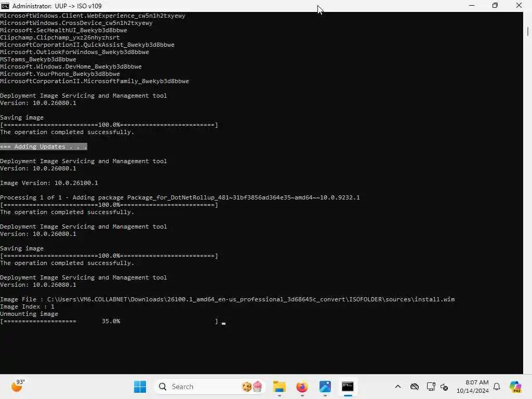This screenshot has height=399, width=532.
Task: Open the clock showing 8:07 AM
Action: pos(473,387)
